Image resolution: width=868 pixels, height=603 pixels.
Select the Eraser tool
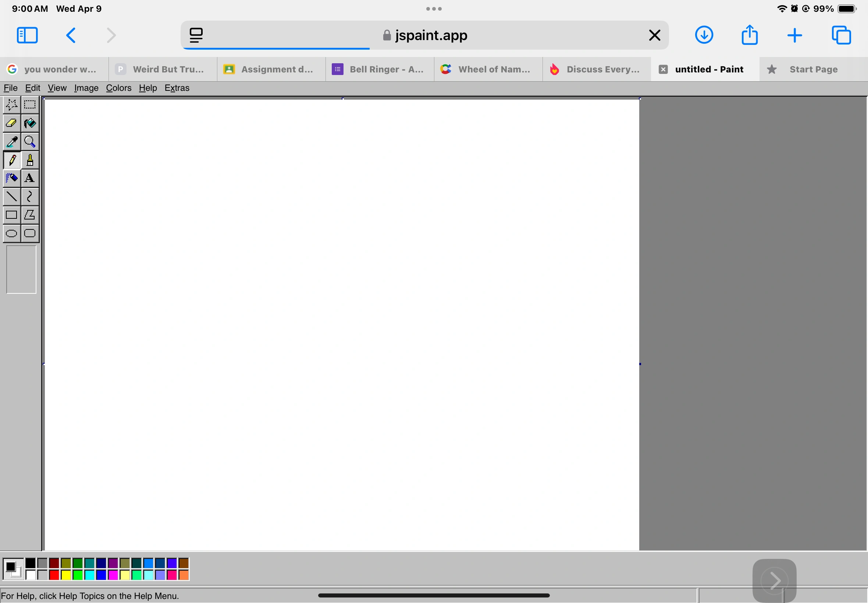[x=11, y=123]
